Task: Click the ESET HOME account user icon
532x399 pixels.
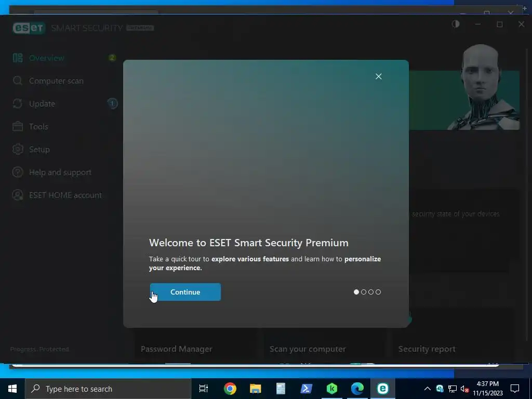Action: (x=18, y=195)
